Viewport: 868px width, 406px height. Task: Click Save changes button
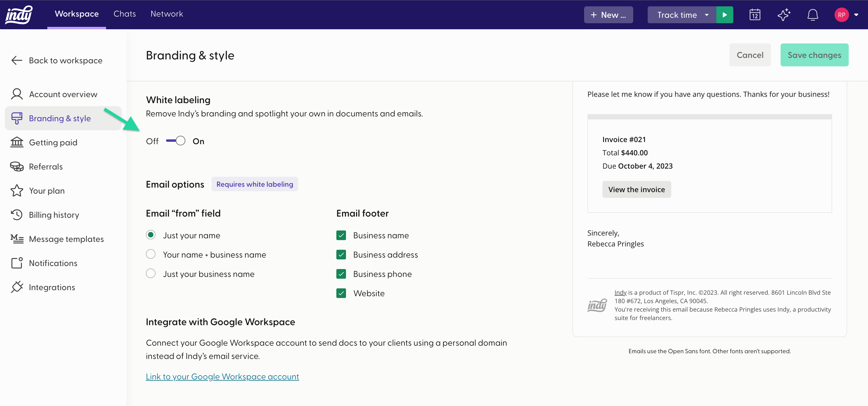814,55
